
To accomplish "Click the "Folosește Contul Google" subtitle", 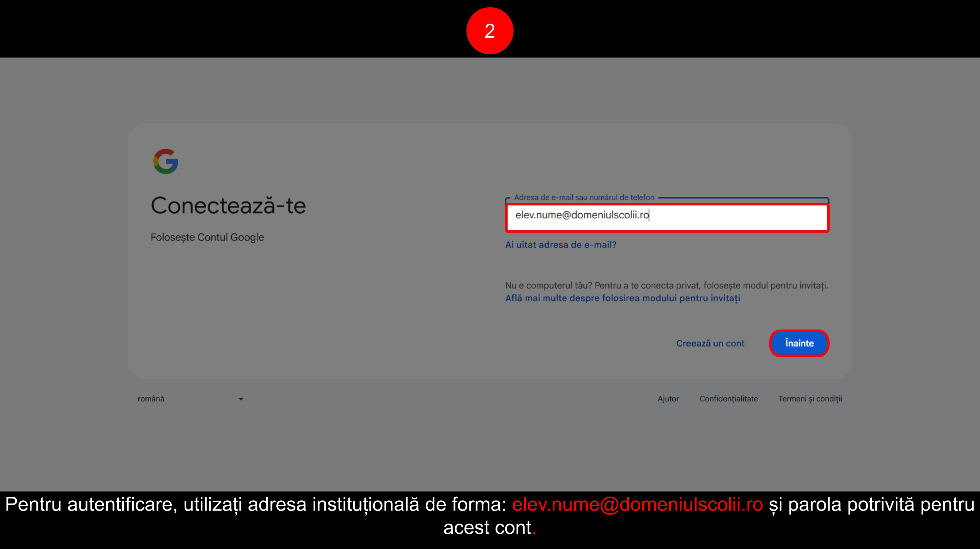I will [207, 237].
